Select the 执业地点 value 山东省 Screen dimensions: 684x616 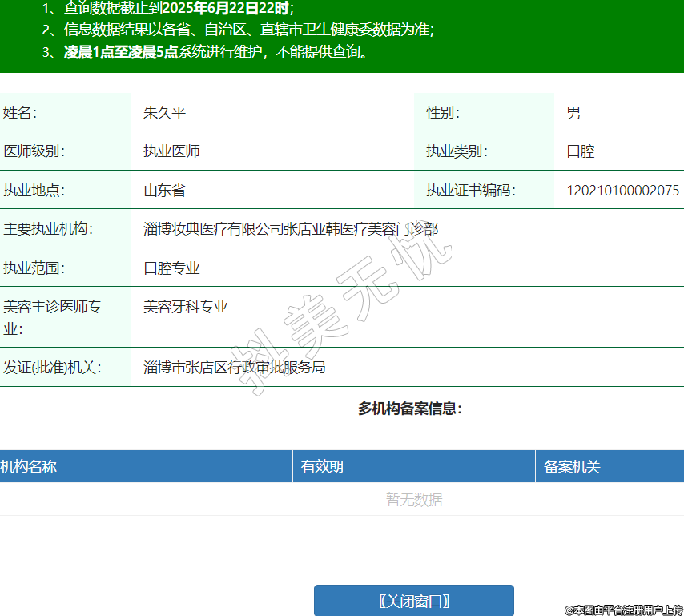pyautogui.click(x=164, y=191)
